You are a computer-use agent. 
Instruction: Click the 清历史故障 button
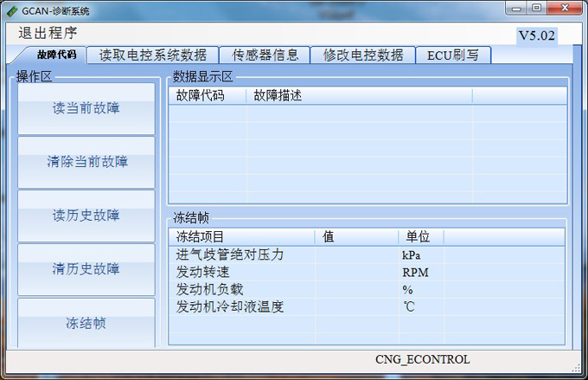tap(86, 269)
